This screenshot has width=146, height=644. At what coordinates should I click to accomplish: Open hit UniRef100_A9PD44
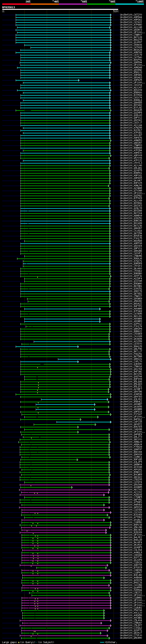[131, 17]
